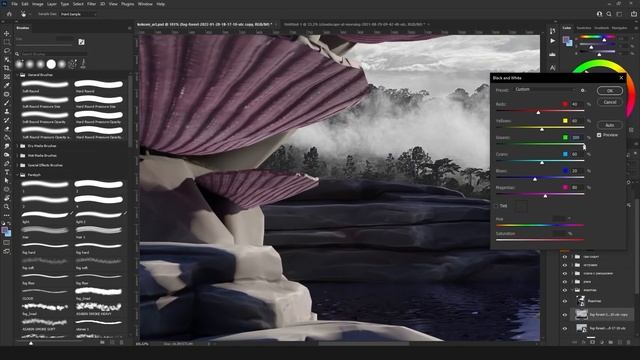Toggle visibility of the bottom fog-forest layer
Screen dimensions: 640x360
tap(565, 328)
